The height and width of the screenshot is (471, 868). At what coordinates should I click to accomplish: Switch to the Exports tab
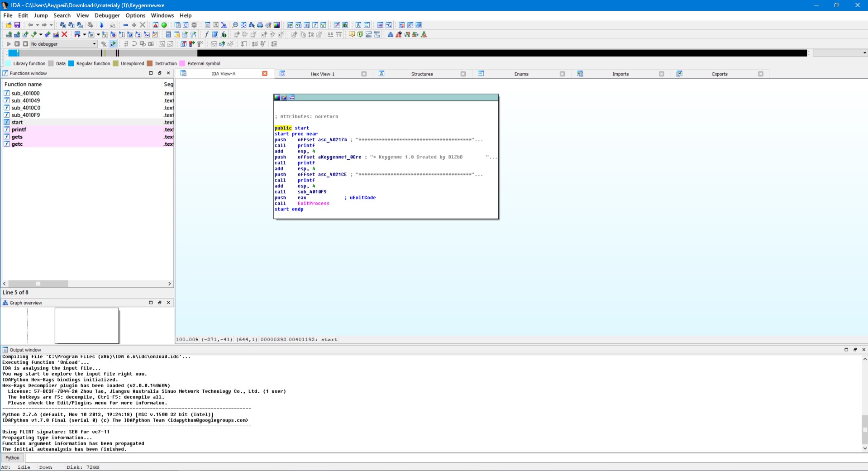pyautogui.click(x=720, y=74)
